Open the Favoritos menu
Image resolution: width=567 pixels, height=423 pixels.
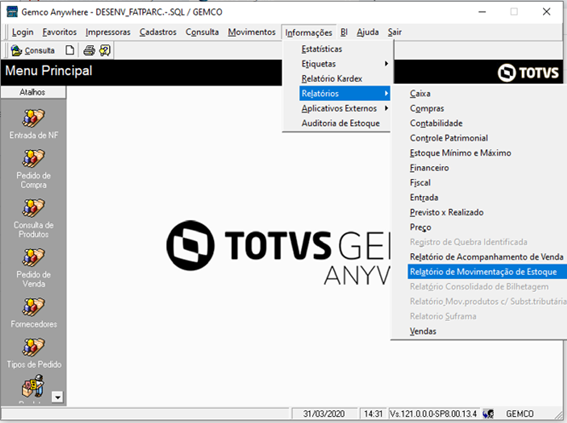(59, 32)
